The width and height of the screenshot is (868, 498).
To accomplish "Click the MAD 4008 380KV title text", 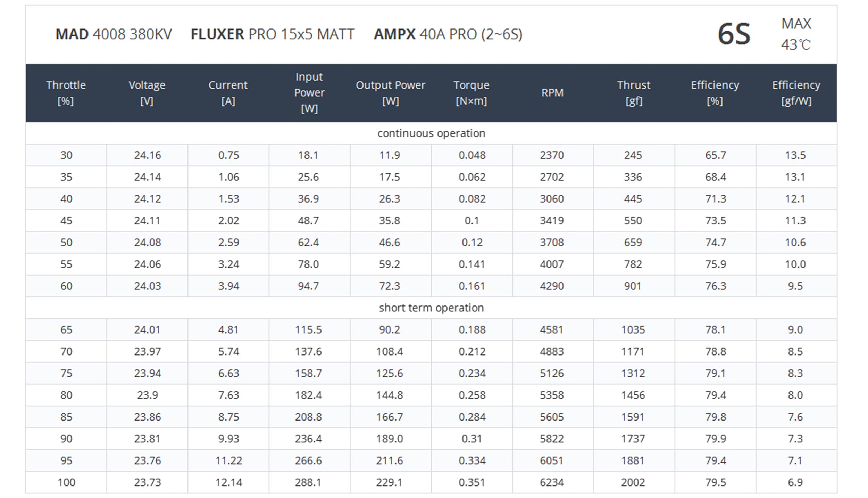I will click(114, 34).
